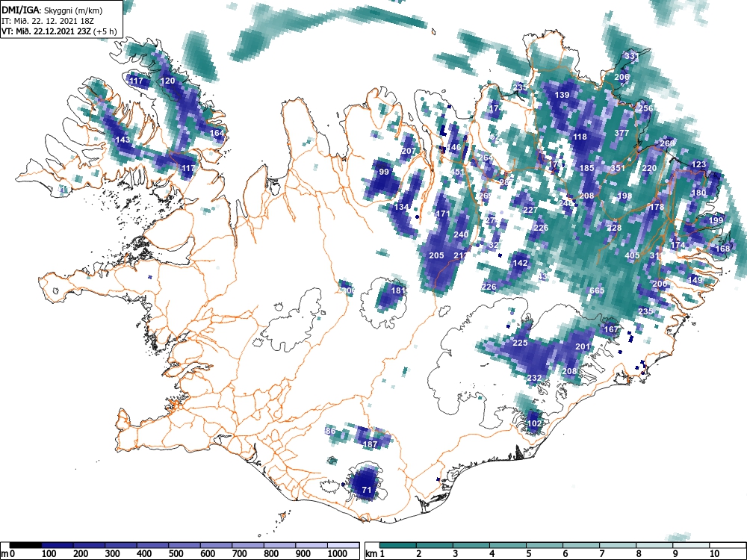747x560 pixels.
Task: Click the visibility value '142' on the map
Action: pos(520,262)
